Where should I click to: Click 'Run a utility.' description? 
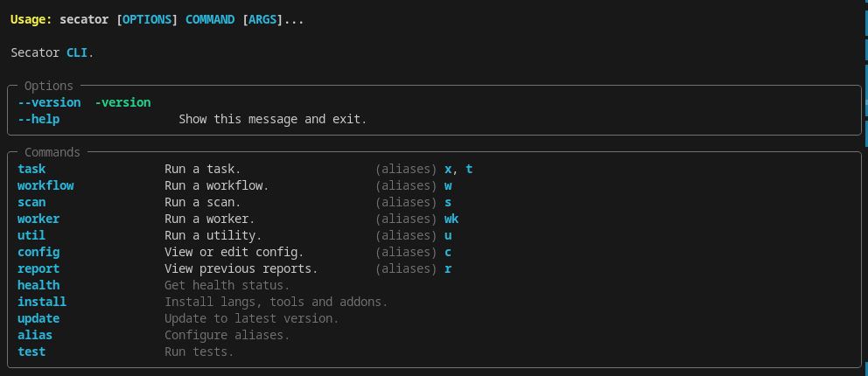coord(213,235)
